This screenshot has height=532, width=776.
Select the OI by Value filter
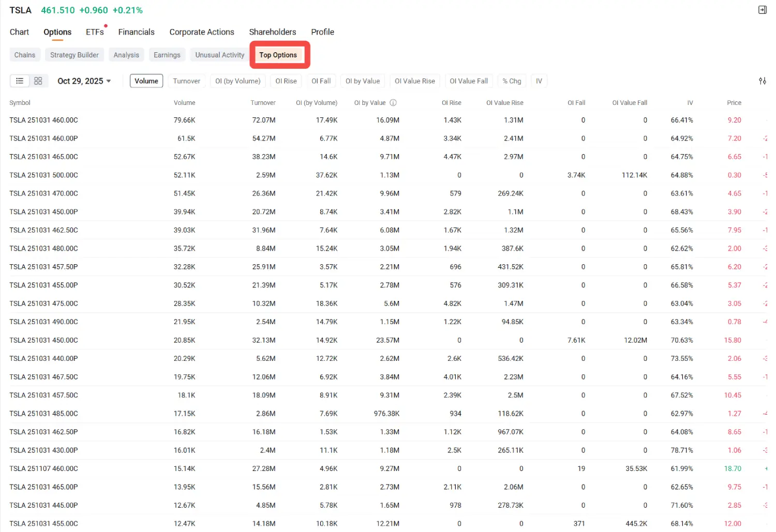[363, 81]
